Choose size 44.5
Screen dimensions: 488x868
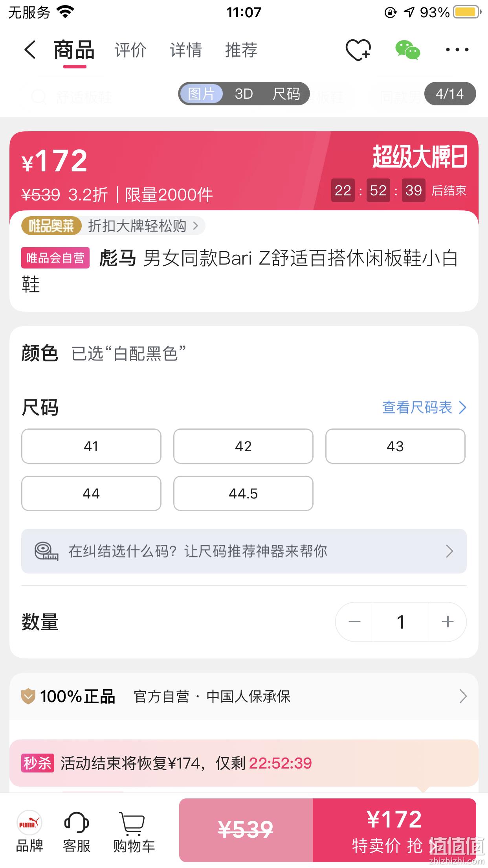(x=243, y=493)
